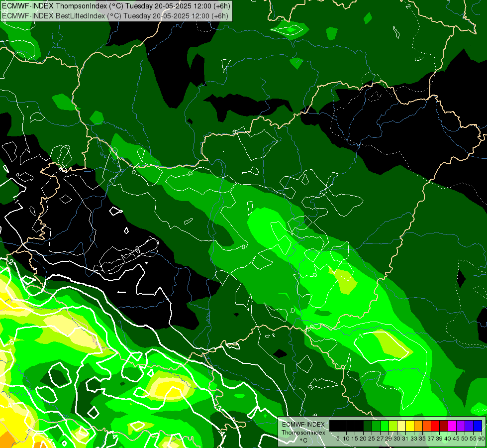Image resolution: width=487 pixels, height=448 pixels.
Task: Click the BestLiftedIndex title line at top
Action: point(115,16)
